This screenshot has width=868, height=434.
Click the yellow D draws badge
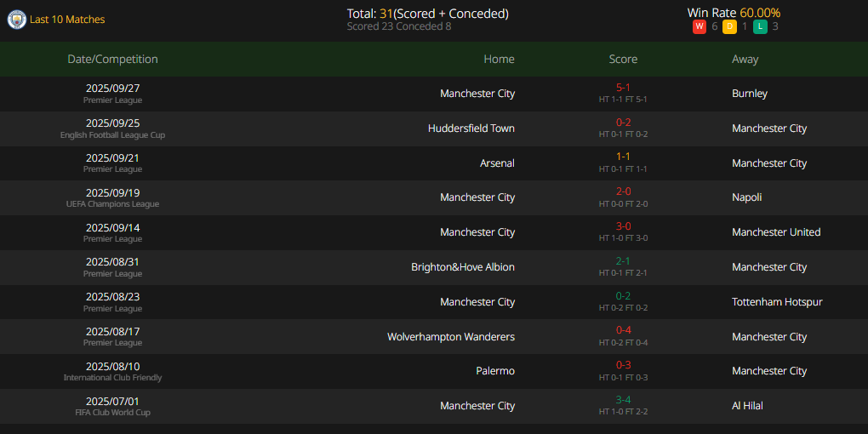[x=729, y=26]
